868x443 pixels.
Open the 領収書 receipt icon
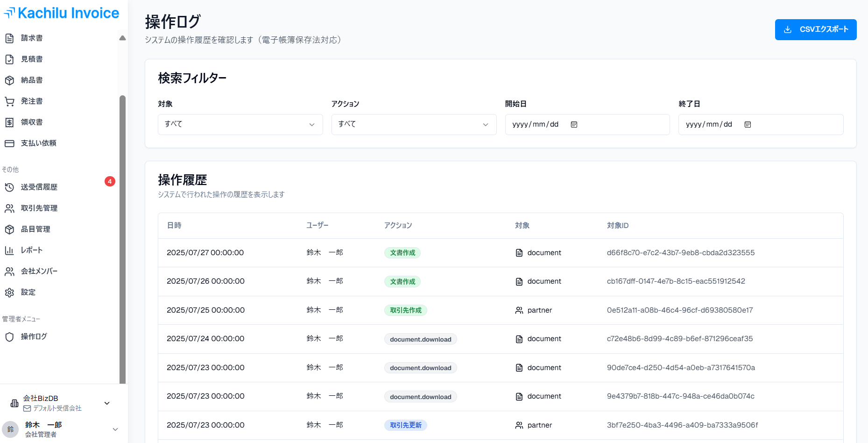(10, 122)
